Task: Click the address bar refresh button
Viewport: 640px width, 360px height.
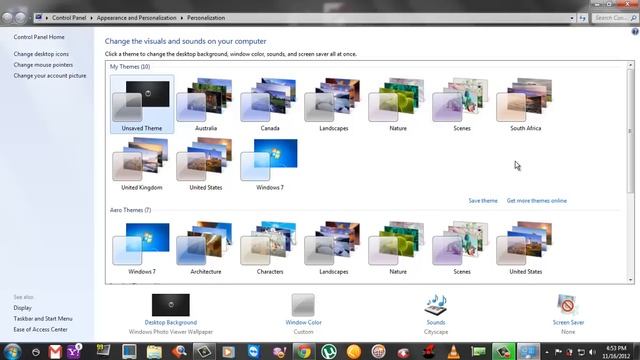Action: pyautogui.click(x=582, y=18)
